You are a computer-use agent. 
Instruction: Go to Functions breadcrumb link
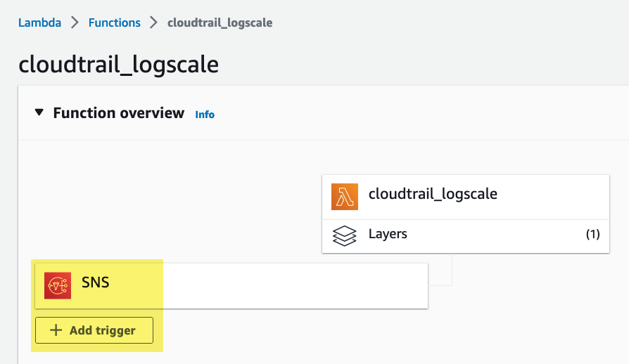pos(114,22)
